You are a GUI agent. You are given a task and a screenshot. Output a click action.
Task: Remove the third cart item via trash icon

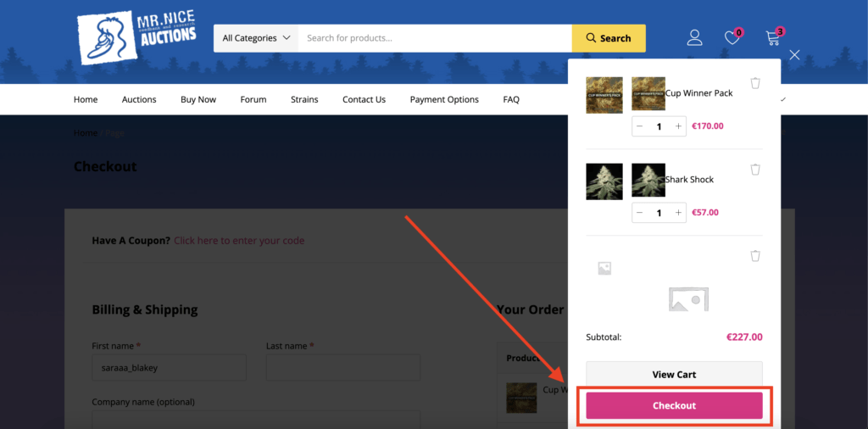(x=755, y=256)
